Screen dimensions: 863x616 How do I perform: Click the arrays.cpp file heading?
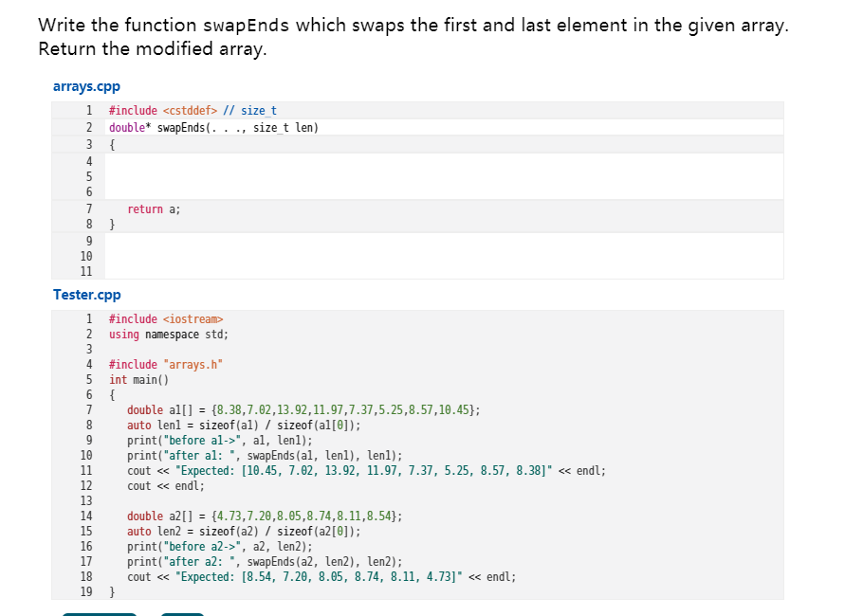click(86, 86)
